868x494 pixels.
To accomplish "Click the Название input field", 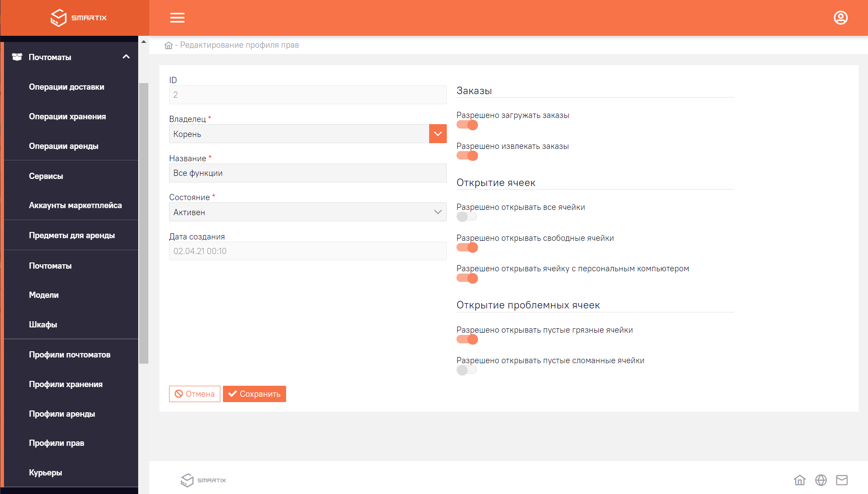I will [307, 173].
